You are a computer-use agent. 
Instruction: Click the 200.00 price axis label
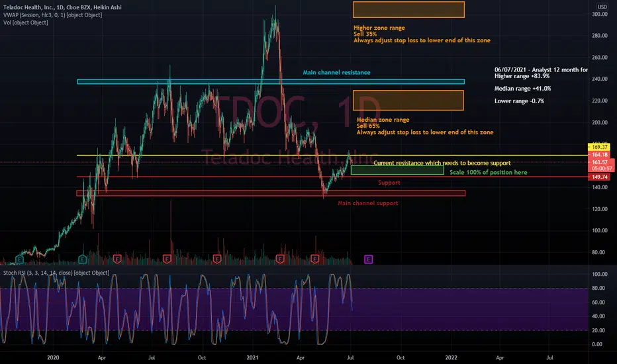[600, 122]
